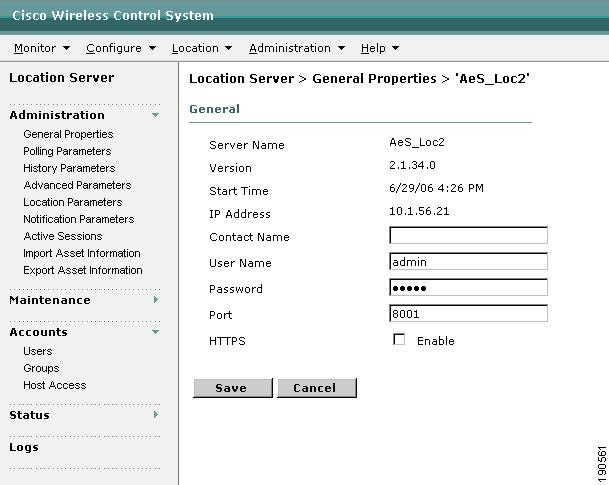This screenshot has height=485, width=609.
Task: Open Advanced Parameters
Action: (x=77, y=185)
